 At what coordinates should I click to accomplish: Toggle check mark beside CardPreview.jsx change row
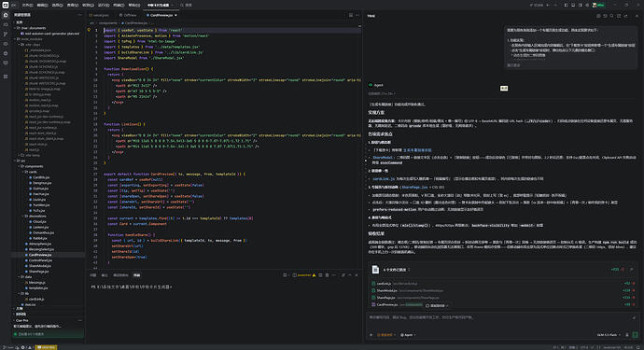(373, 304)
